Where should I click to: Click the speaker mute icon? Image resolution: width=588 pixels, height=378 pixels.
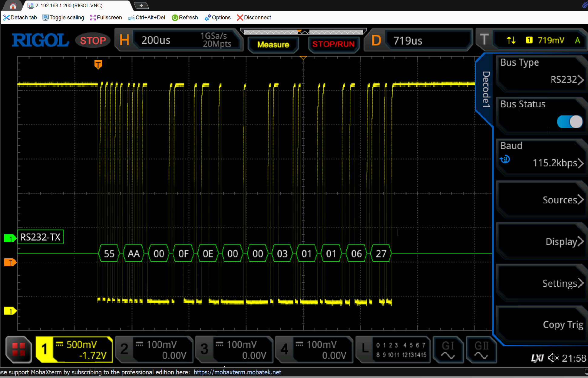click(553, 358)
